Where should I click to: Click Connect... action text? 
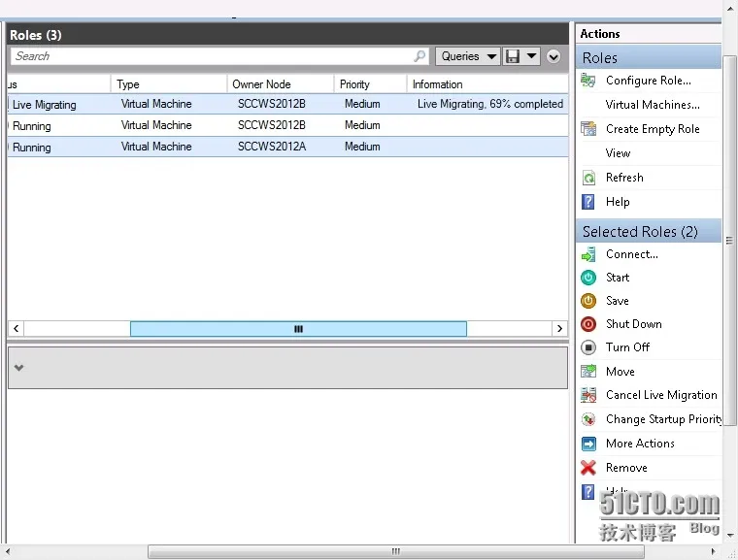pos(631,254)
